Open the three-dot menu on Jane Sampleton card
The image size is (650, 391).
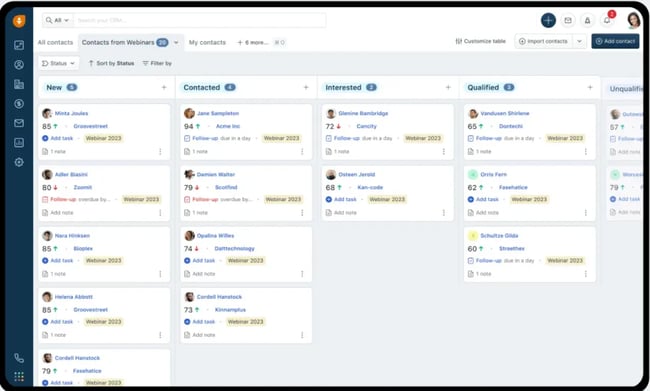tap(302, 151)
